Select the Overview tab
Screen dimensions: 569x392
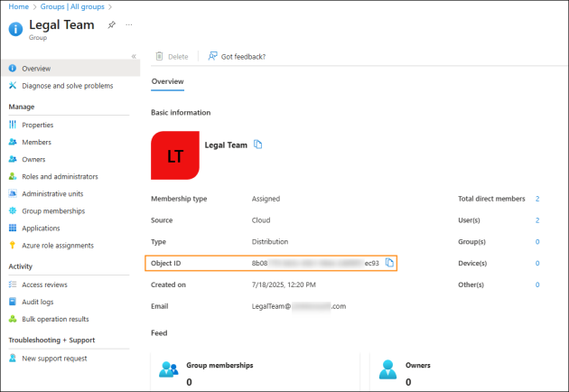168,81
